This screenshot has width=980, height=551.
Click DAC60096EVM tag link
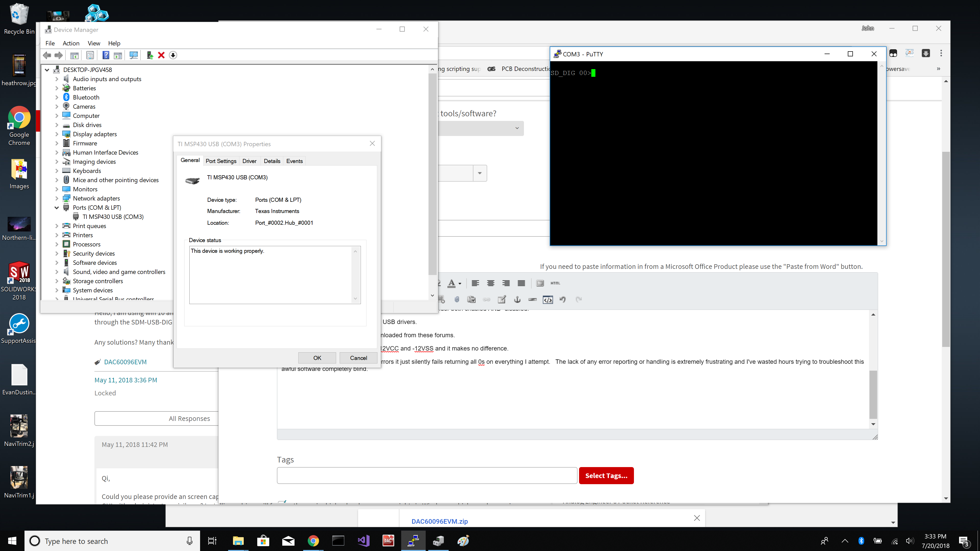125,362
